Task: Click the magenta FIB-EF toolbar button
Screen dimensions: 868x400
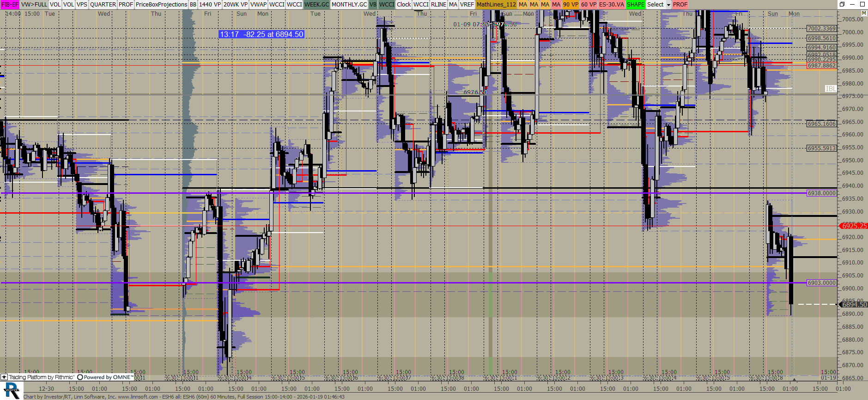Action: (x=10, y=5)
